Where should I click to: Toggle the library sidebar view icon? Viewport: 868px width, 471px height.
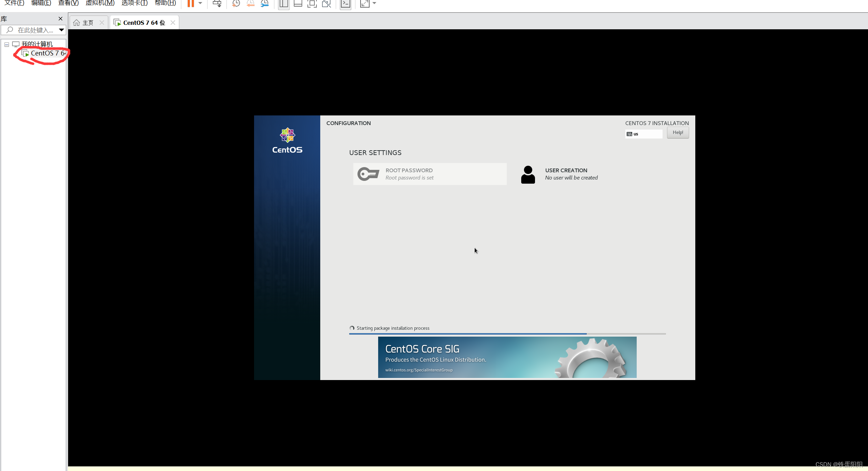pos(284,3)
